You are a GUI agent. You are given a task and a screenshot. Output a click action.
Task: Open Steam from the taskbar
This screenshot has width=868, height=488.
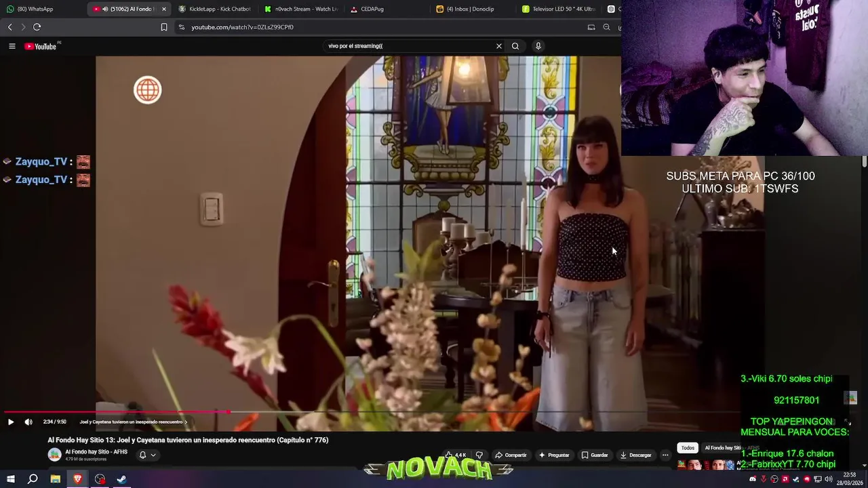pyautogui.click(x=121, y=479)
